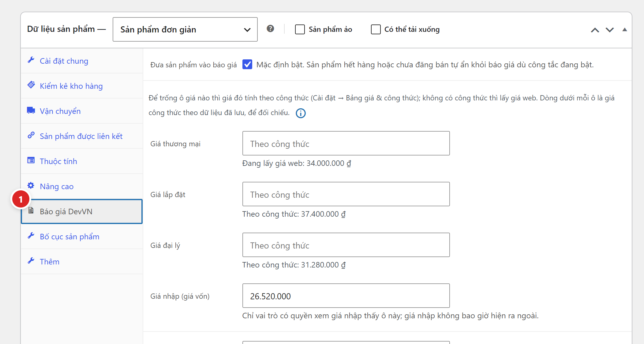This screenshot has width=644, height=344.
Task: Click the gear icon beside Nâng cao
Action: tap(31, 185)
